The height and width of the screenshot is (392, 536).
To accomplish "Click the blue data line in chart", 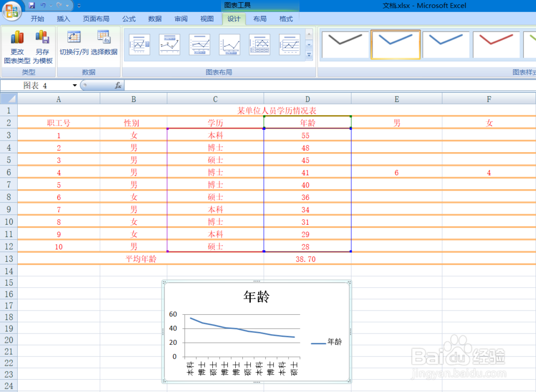I will click(x=242, y=329).
